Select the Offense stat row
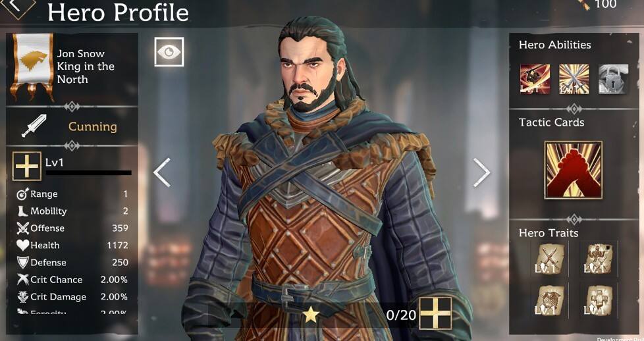This screenshot has width=644, height=341. (x=72, y=228)
